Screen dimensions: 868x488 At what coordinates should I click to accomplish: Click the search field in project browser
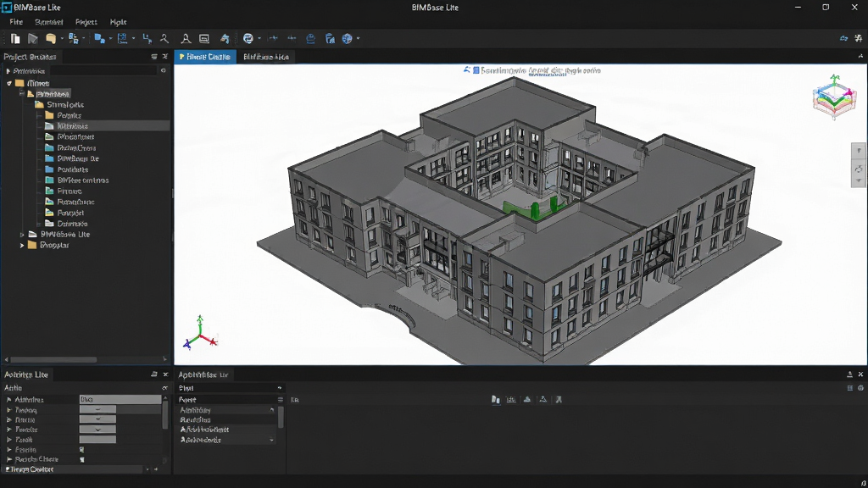coord(103,71)
